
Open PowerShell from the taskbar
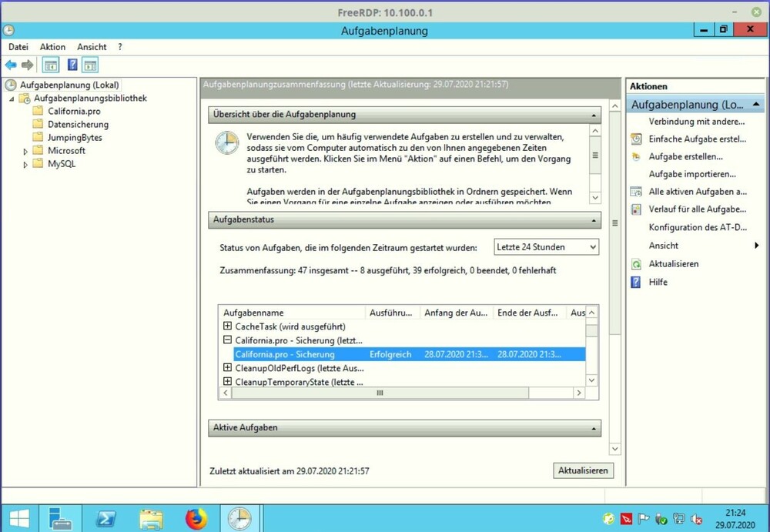[106, 519]
